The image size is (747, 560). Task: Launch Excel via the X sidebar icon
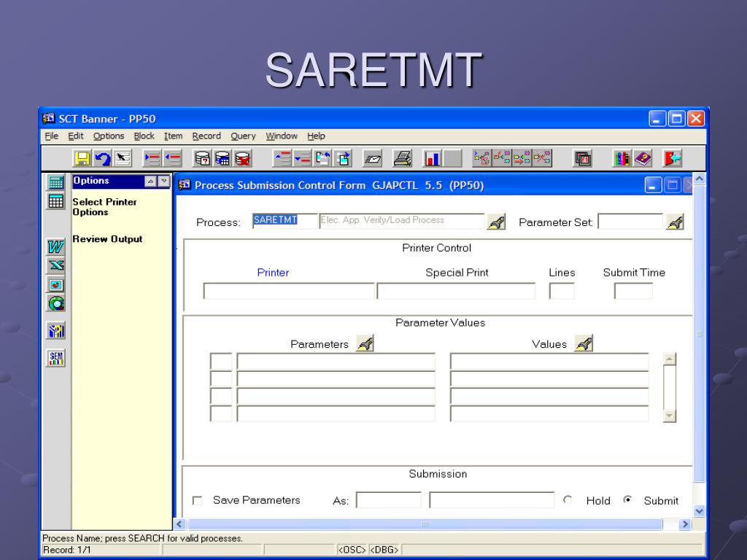(55, 265)
